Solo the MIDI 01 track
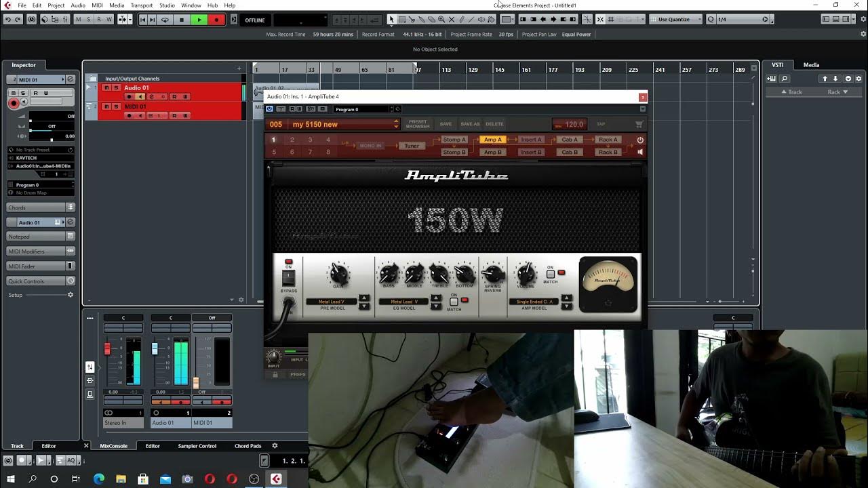The width and height of the screenshot is (868, 488). click(116, 106)
